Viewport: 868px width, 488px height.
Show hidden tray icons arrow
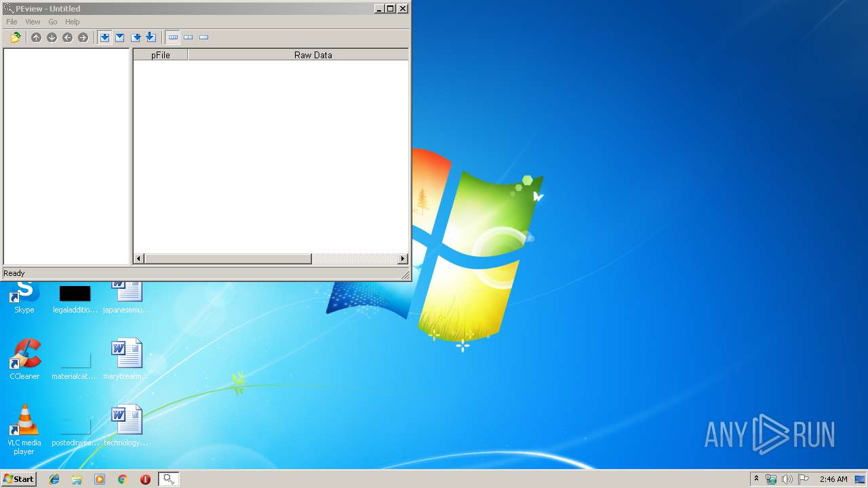pos(756,479)
